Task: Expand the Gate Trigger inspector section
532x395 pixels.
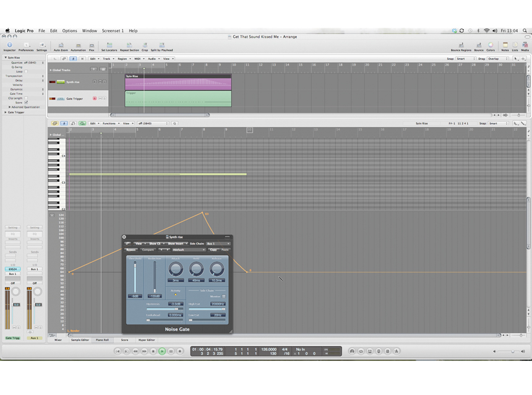Action: [x=6, y=112]
